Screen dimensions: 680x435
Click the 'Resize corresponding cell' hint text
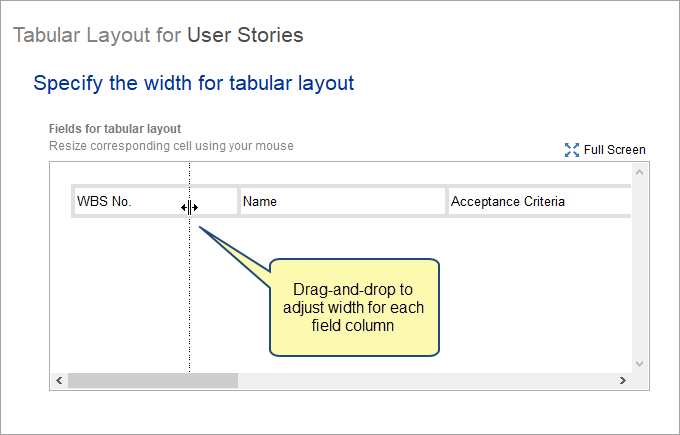pyautogui.click(x=171, y=146)
